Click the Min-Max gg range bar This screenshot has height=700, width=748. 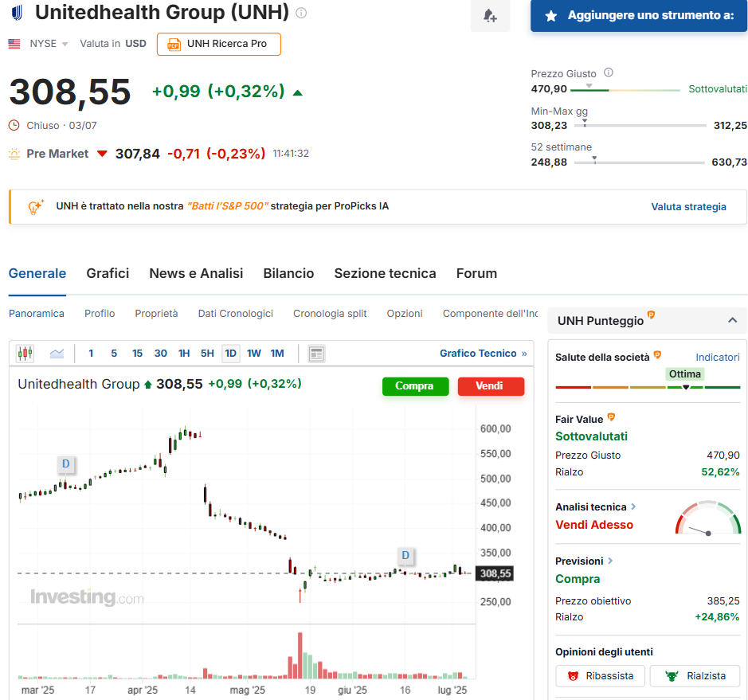[x=640, y=125]
